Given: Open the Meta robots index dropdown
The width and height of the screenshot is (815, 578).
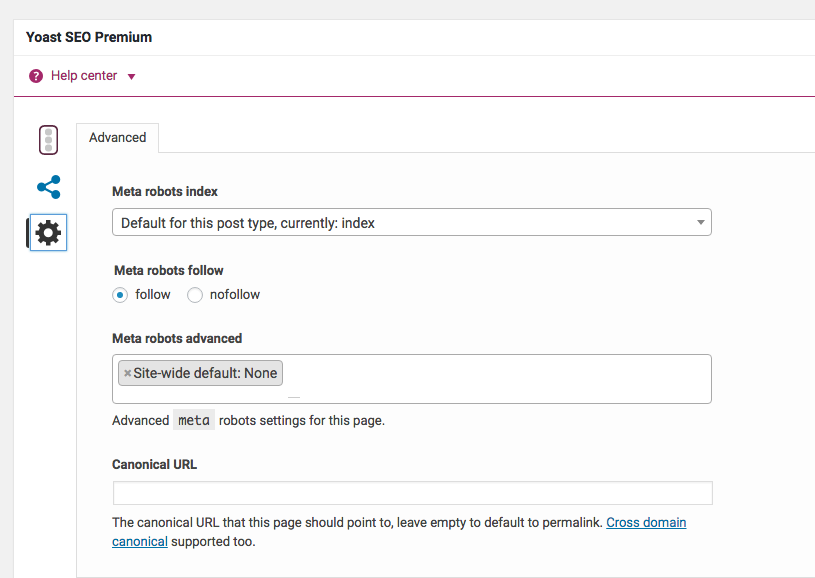Looking at the screenshot, I should (411, 222).
